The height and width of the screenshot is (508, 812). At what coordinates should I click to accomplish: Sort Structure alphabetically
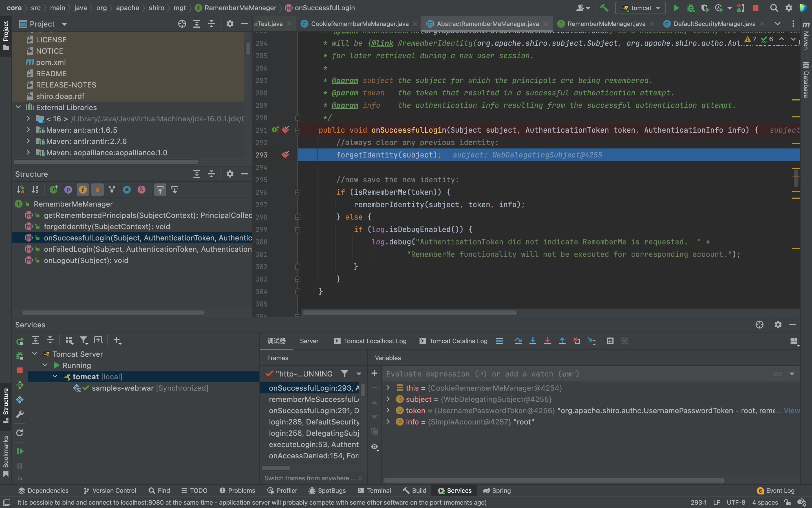[35, 190]
